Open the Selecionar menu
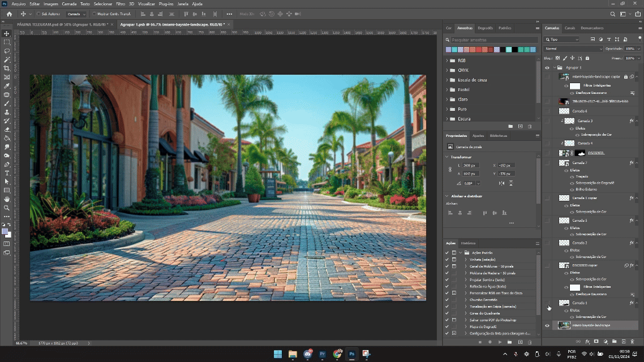Viewport: 644px width, 362px height. click(x=102, y=4)
